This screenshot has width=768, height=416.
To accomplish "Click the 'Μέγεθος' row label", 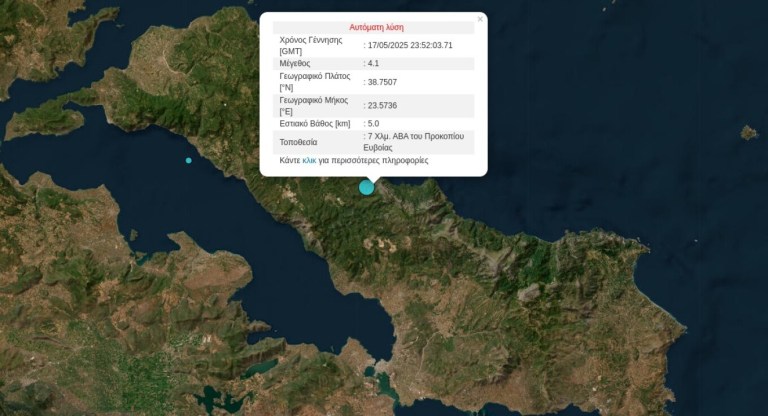I will (x=298, y=63).
